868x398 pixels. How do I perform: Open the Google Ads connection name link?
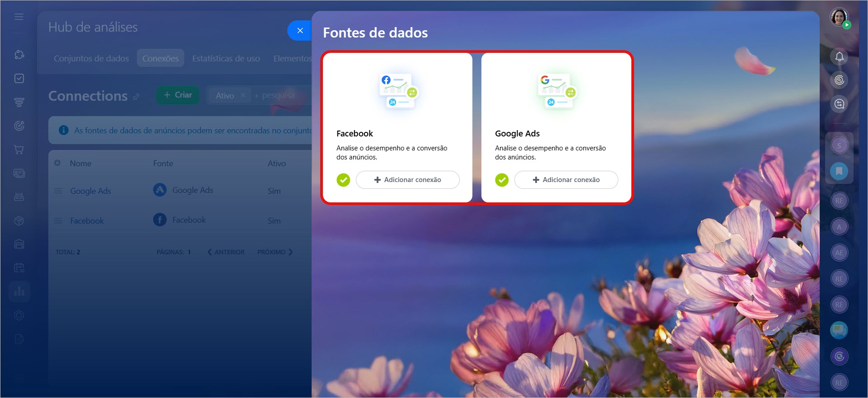(90, 191)
